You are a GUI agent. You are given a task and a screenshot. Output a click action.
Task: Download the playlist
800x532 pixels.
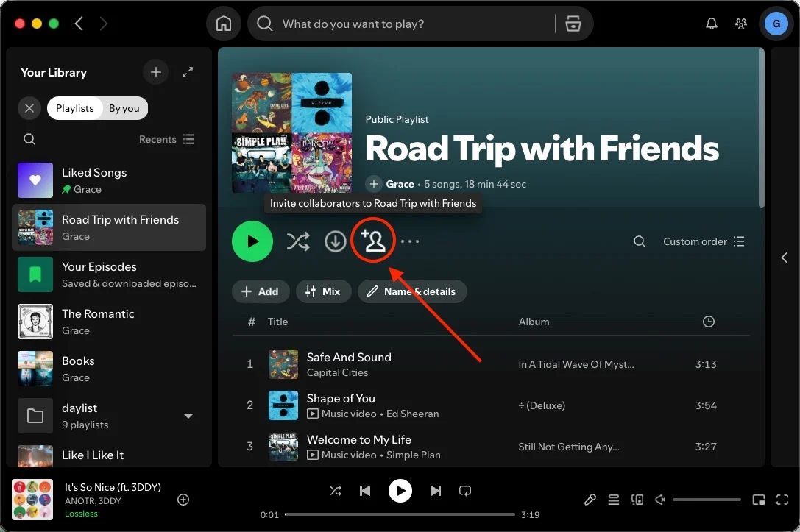pos(335,241)
